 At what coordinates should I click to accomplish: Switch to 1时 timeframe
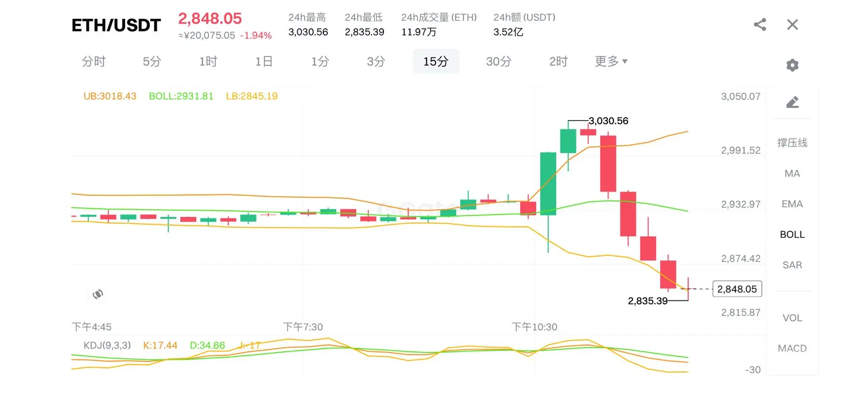click(x=208, y=61)
